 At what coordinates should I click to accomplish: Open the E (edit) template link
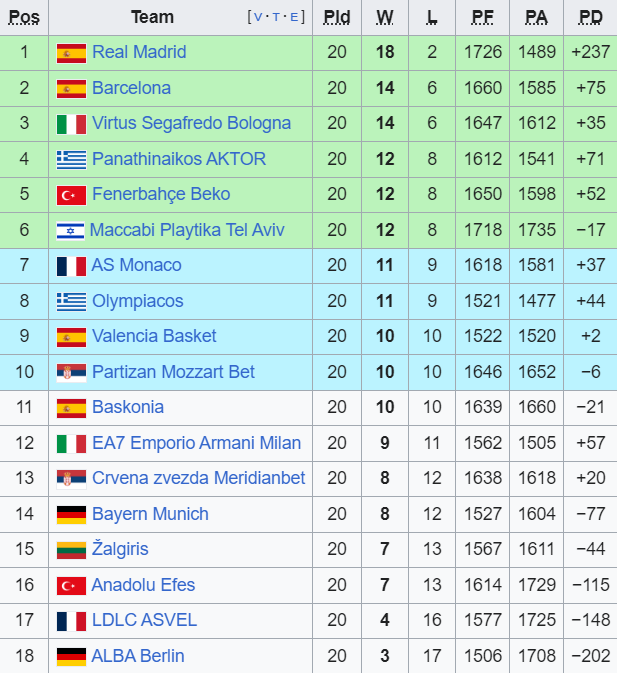tap(294, 17)
